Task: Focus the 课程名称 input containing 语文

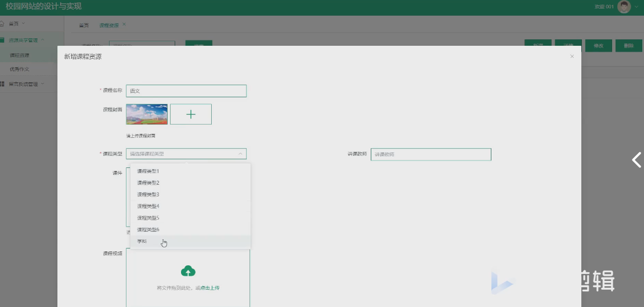Action: [x=186, y=91]
